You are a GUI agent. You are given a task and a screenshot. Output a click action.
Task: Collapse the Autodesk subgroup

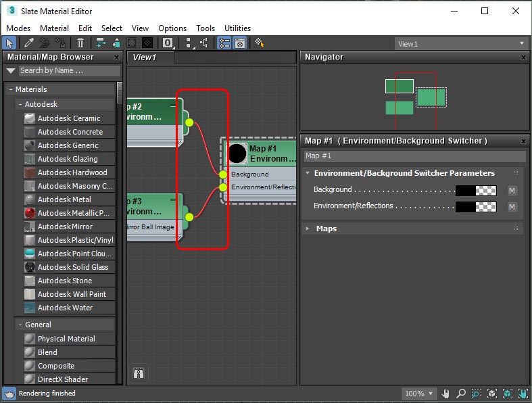[20, 104]
